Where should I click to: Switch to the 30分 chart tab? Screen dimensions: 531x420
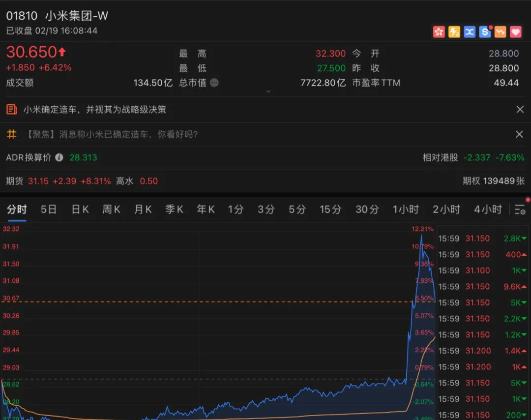click(x=367, y=210)
